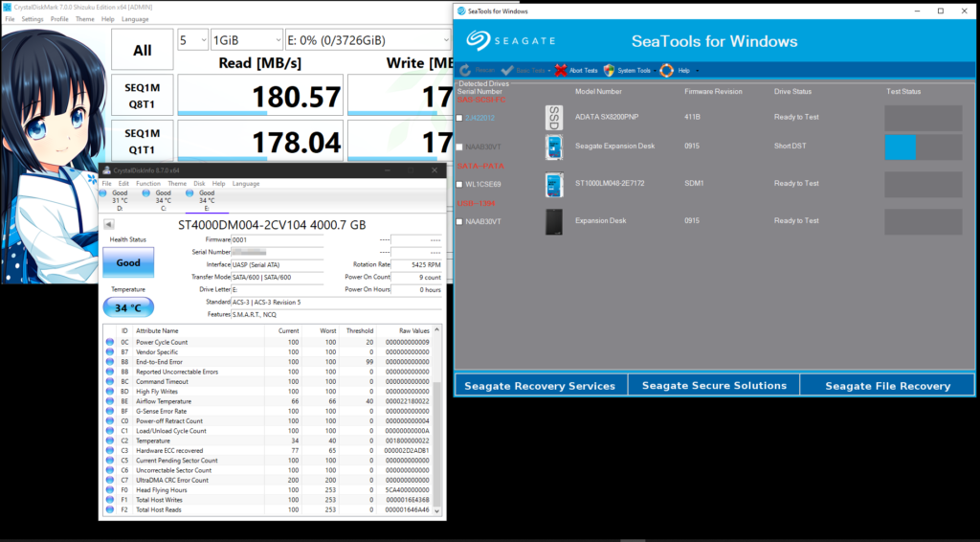Click the CrystalDiskInfo title bar app icon
The height and width of the screenshot is (542, 980).
[x=106, y=170]
